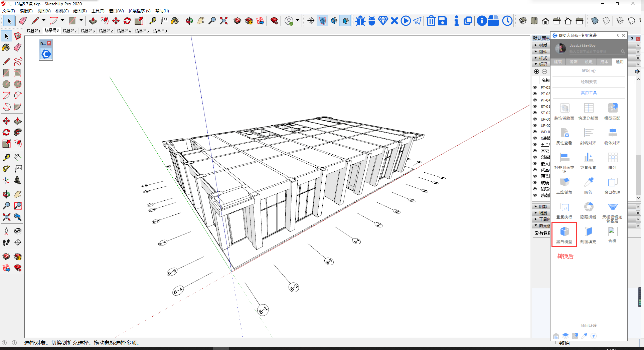The width and height of the screenshot is (644, 350).
Task: Select the Eraser tool in top toolbar
Action: pos(23,21)
